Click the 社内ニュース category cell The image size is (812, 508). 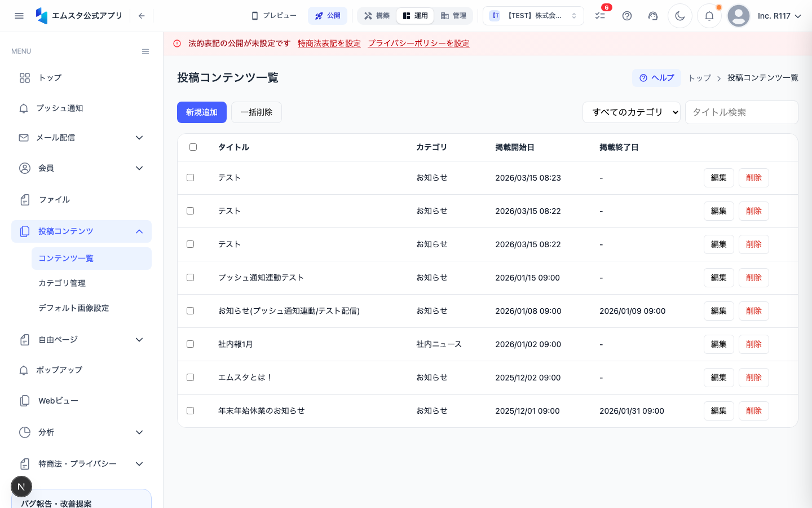439,344
